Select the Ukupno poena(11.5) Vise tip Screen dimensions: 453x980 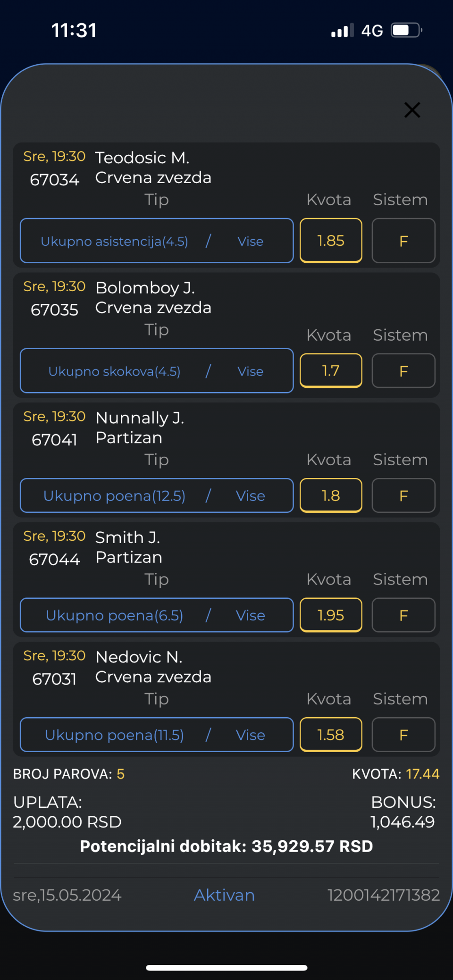coord(157,735)
